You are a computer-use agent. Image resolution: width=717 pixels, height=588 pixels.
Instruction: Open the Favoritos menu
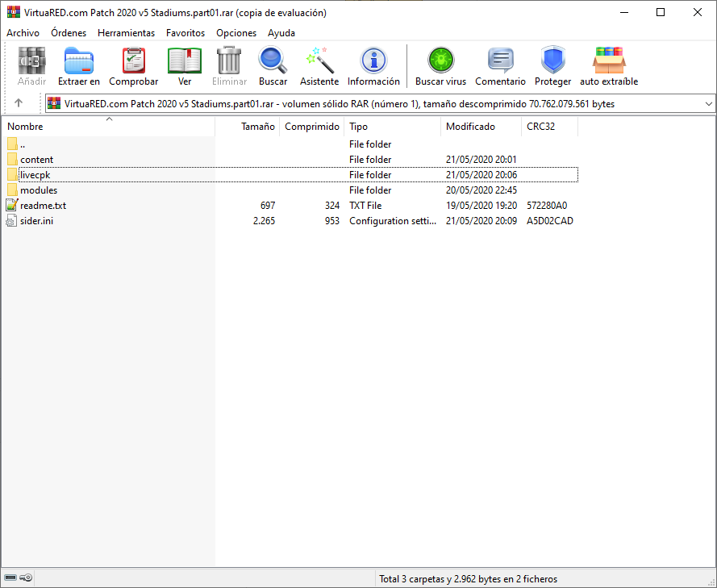[186, 33]
